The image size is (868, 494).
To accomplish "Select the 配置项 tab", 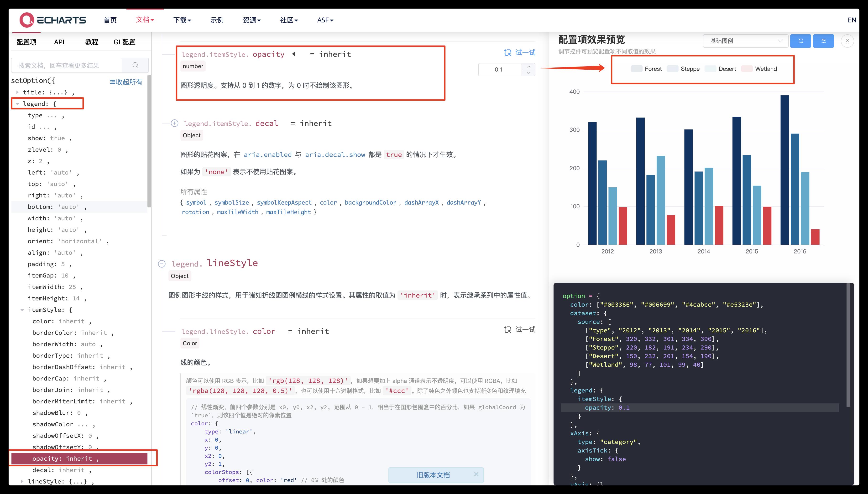I will 26,42.
